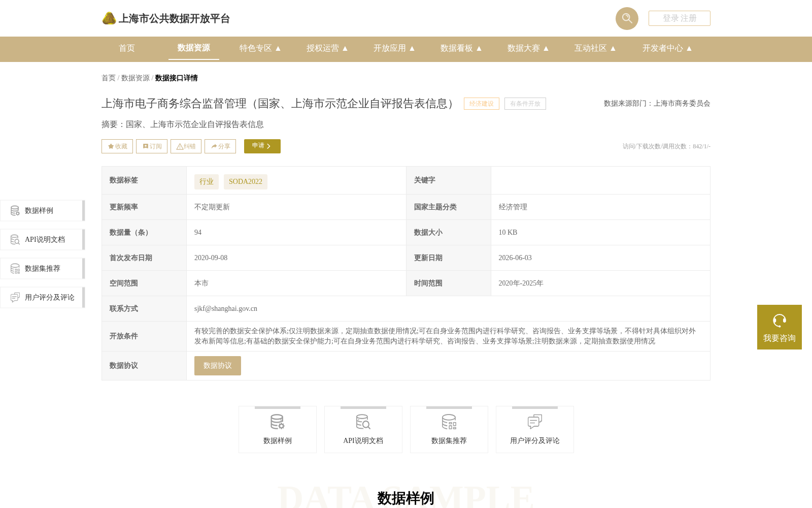Click the 有条件开放 badge

click(x=525, y=104)
